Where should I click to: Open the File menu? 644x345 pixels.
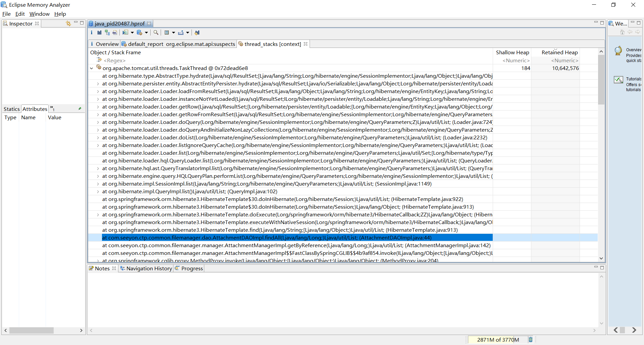click(x=6, y=14)
